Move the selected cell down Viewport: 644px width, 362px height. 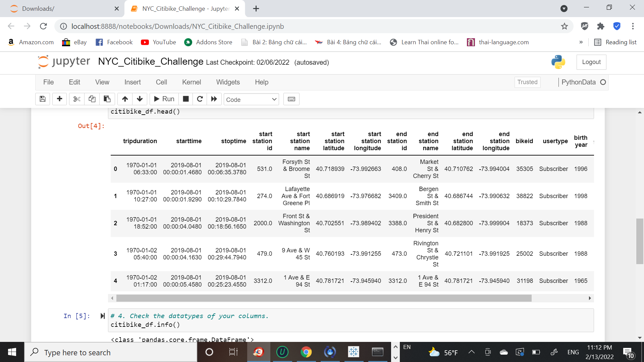coord(140,99)
